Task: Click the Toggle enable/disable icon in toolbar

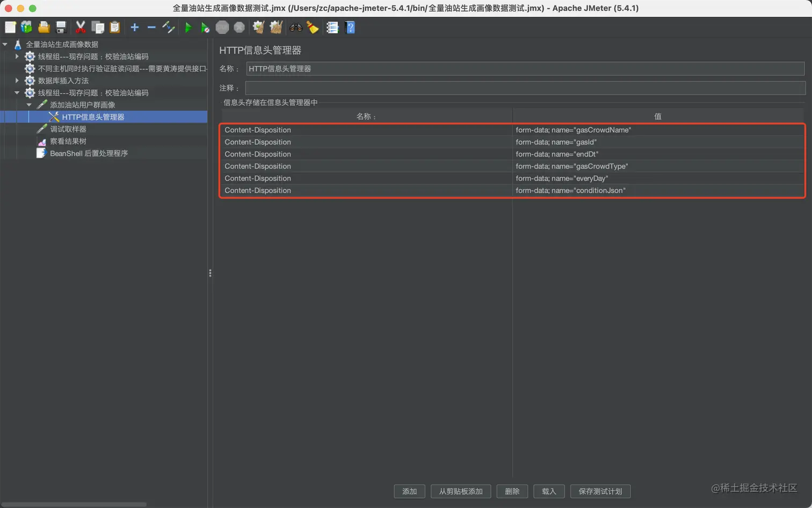Action: coord(169,27)
